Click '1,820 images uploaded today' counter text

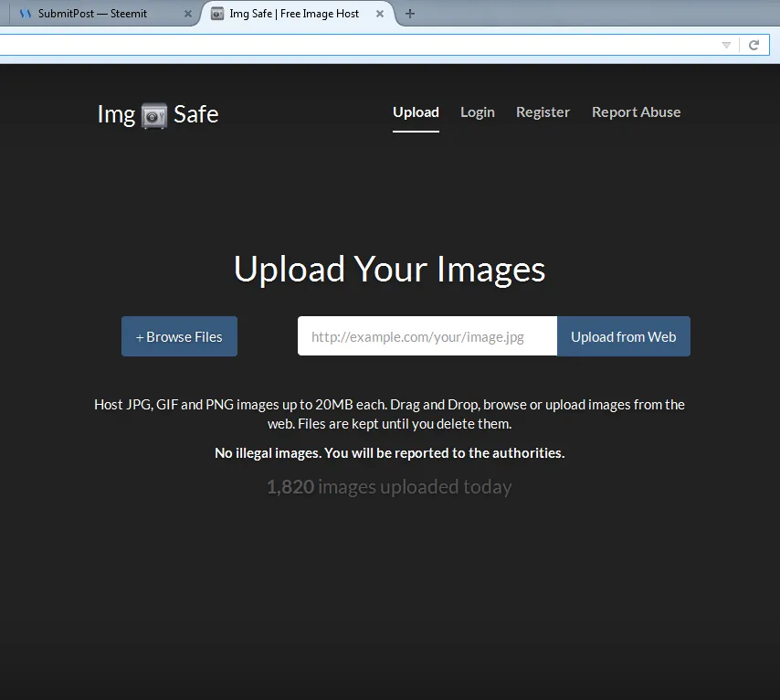(389, 487)
